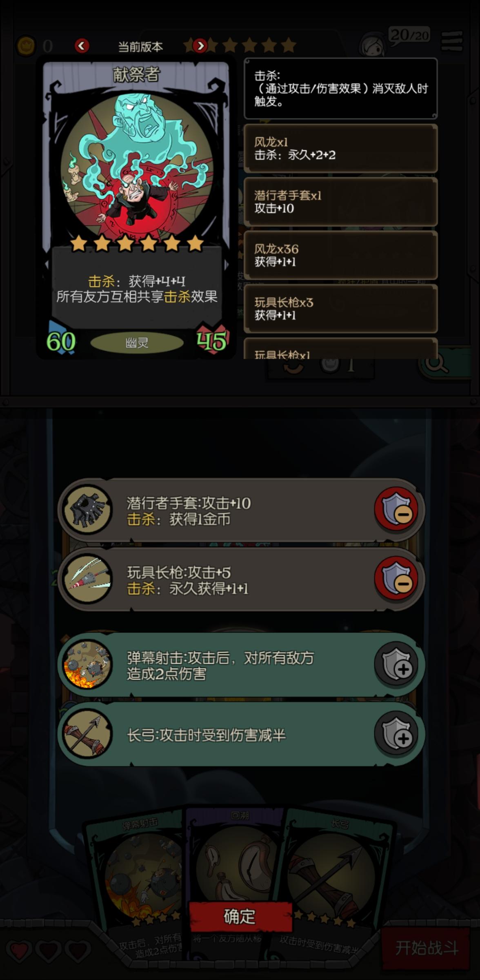The width and height of the screenshot is (480, 980).
Task: Open the hamburger menu at the top right
Action: pos(452,41)
